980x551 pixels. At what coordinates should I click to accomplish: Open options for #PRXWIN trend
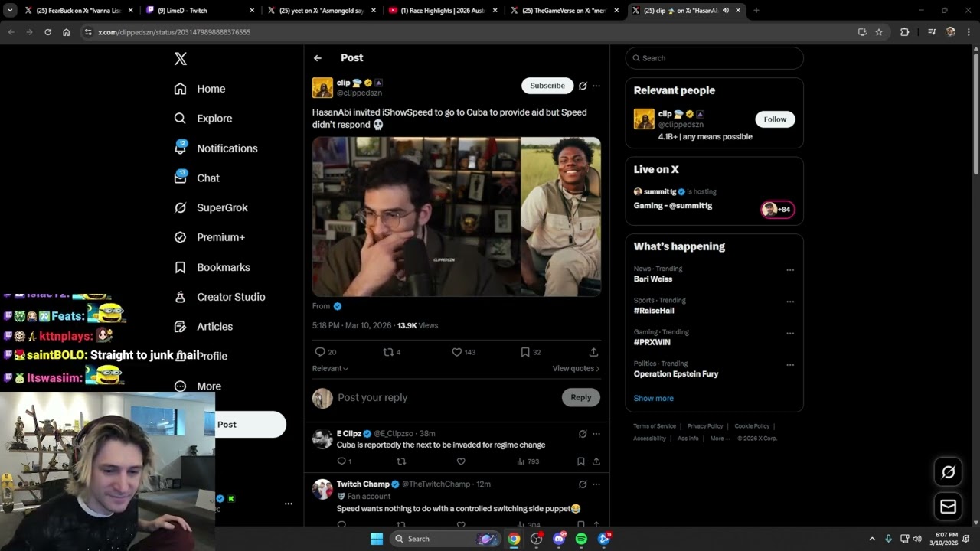790,333
